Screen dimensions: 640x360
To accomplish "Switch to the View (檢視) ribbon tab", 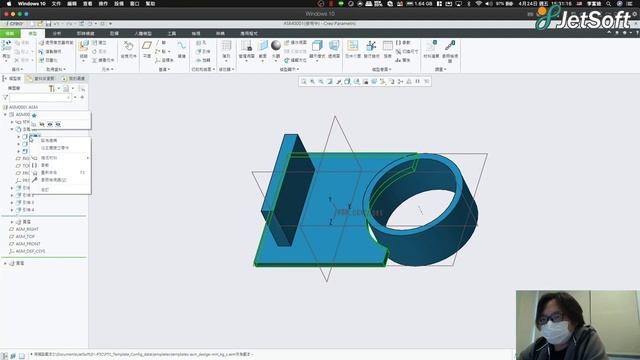I will click(x=196, y=33).
